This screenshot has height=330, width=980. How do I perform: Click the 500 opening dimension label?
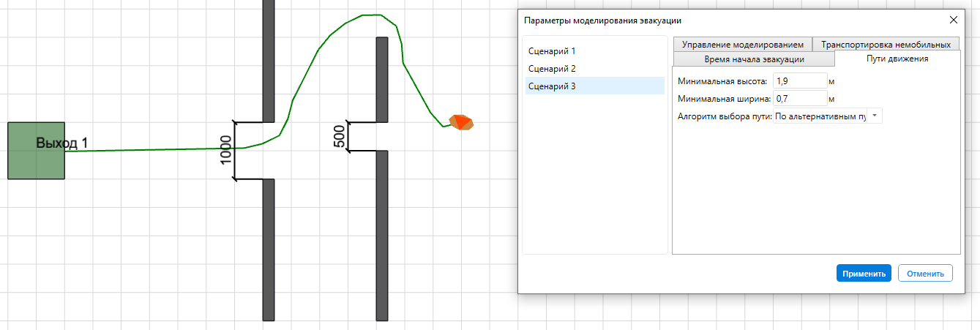point(340,137)
